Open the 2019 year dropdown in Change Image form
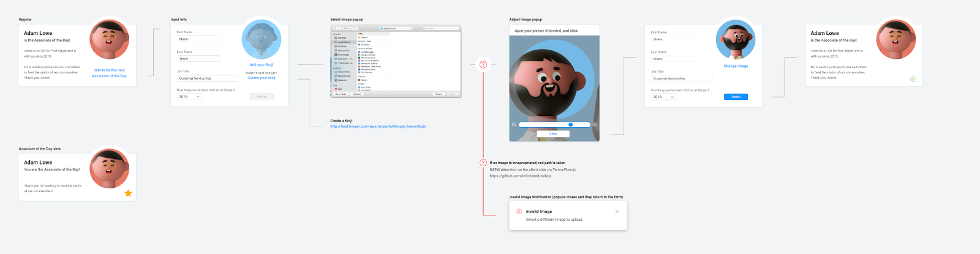 point(663,97)
